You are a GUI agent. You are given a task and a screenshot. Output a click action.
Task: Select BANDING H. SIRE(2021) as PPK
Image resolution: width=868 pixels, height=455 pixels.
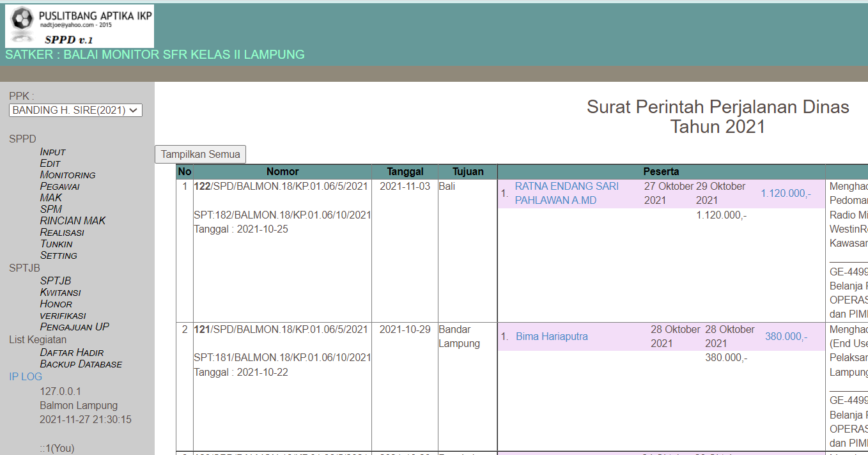[75, 109]
